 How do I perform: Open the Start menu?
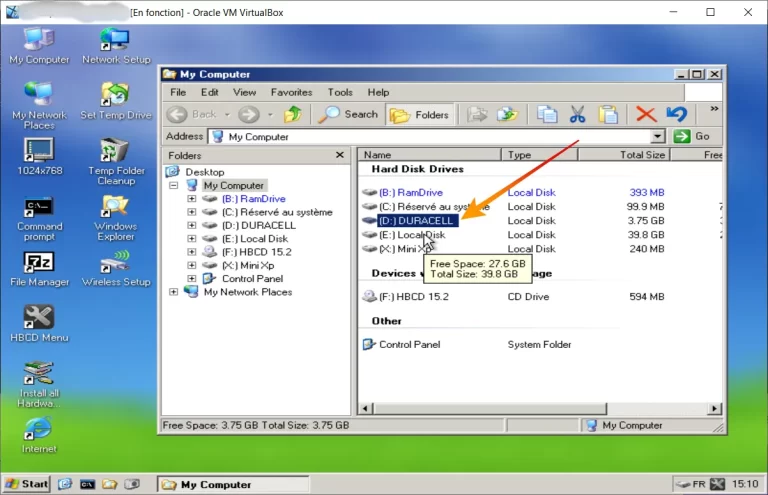click(x=27, y=484)
